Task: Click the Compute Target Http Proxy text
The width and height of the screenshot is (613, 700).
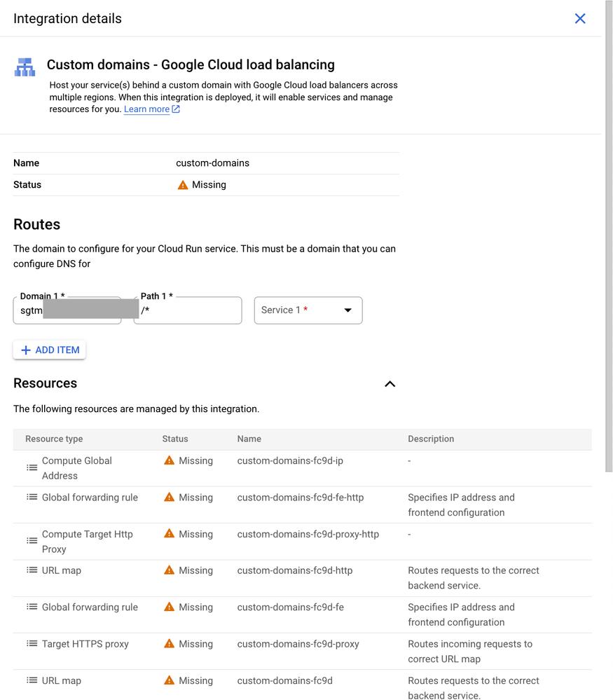Action: pos(88,542)
